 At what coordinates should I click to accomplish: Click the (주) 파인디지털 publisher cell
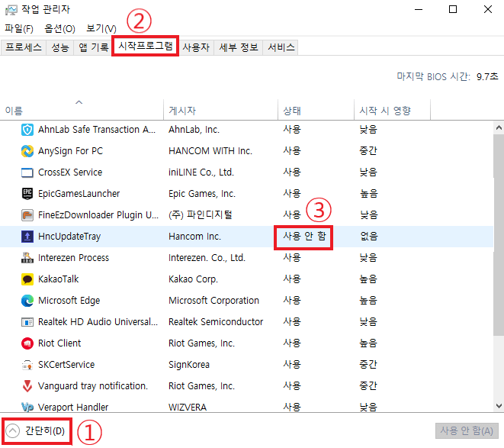tap(201, 215)
